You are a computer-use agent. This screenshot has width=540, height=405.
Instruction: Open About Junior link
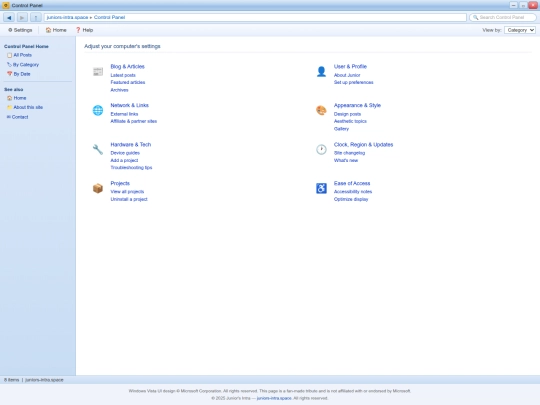pos(347,75)
